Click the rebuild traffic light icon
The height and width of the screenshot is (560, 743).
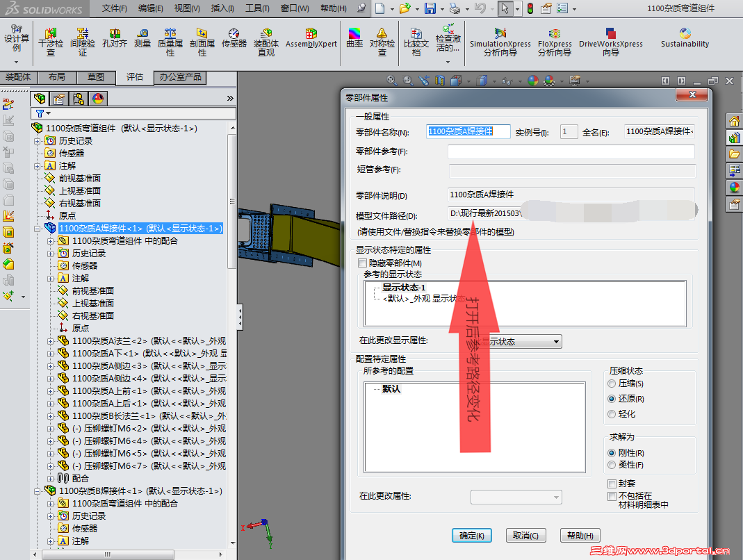(530, 8)
